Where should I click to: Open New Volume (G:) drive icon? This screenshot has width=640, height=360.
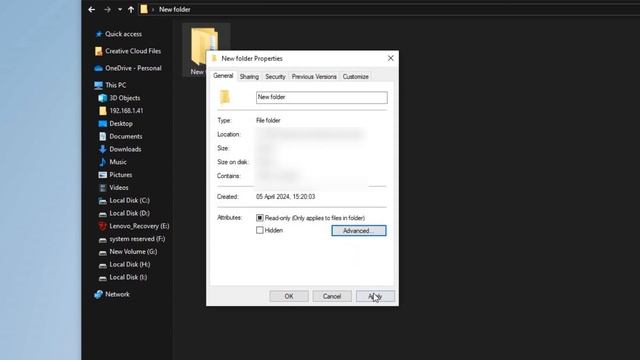(102, 252)
